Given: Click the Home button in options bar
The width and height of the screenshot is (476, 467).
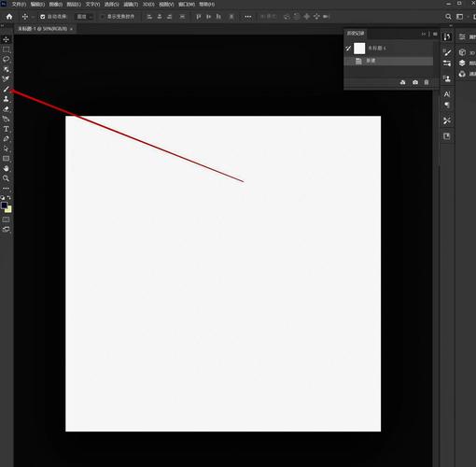Looking at the screenshot, I should [9, 17].
